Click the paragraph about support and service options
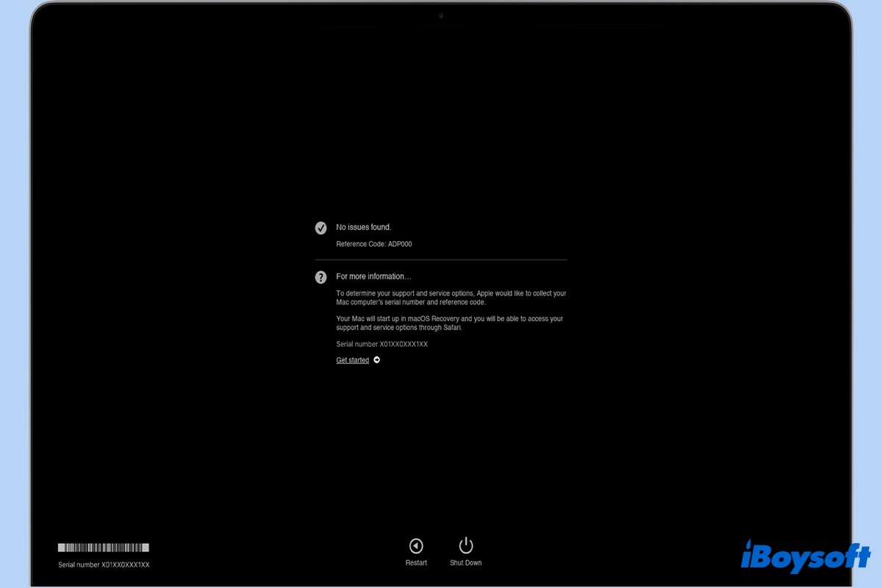 (x=451, y=298)
